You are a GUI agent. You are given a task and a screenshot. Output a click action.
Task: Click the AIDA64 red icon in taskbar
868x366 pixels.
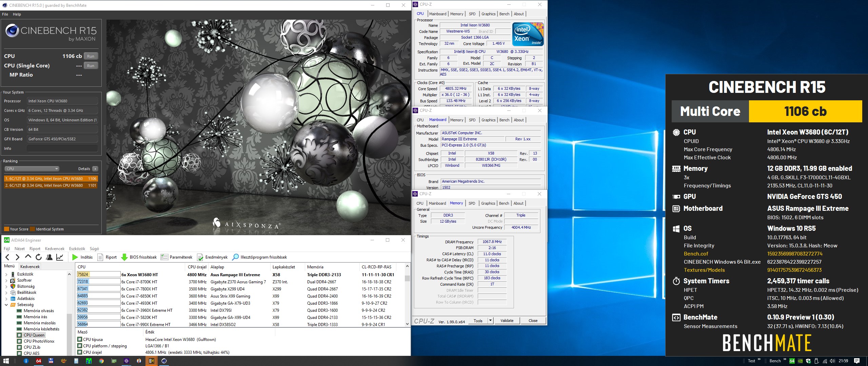pyautogui.click(x=39, y=361)
